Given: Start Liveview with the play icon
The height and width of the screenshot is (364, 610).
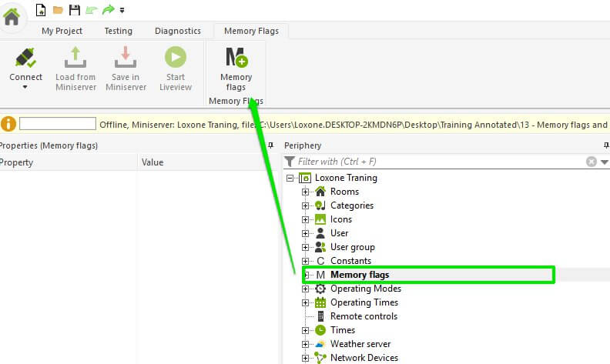Looking at the screenshot, I should pos(175,58).
